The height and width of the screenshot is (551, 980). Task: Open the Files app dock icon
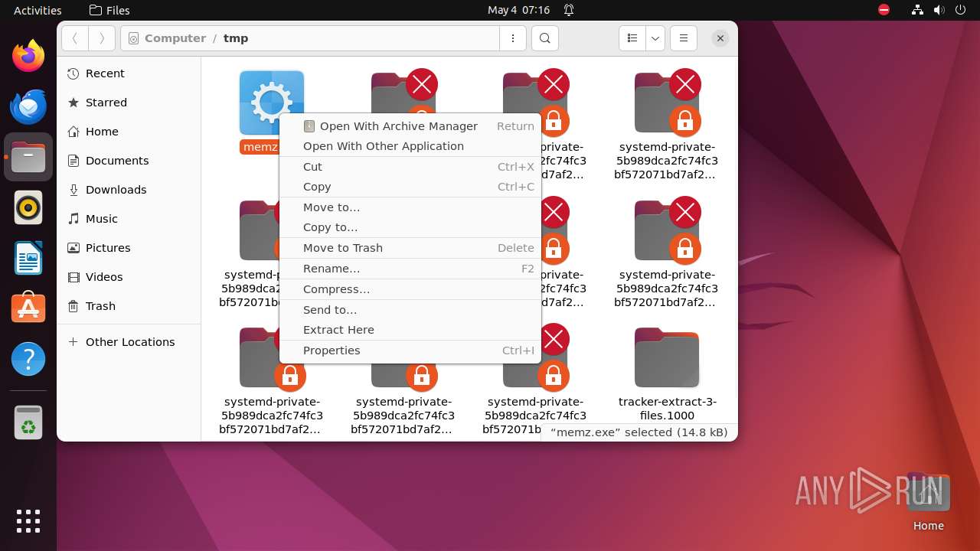tap(28, 157)
